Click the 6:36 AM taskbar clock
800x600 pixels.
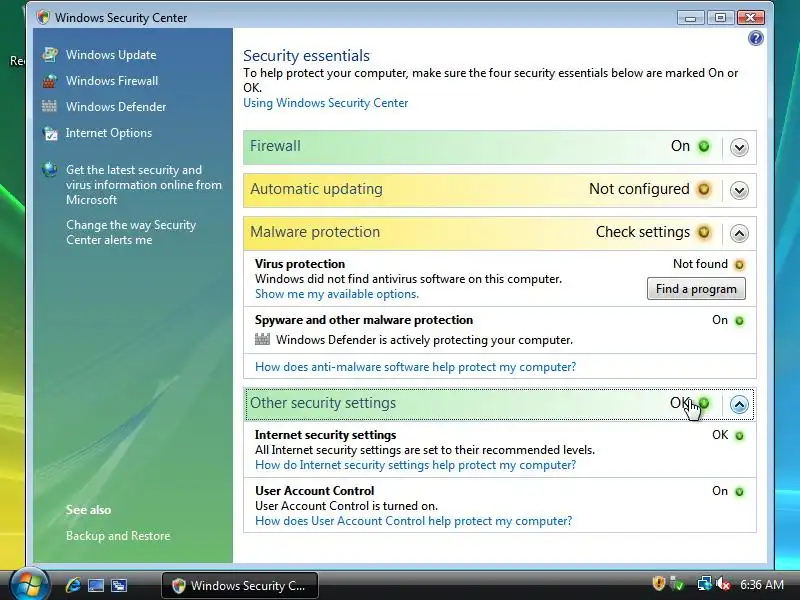tap(762, 584)
